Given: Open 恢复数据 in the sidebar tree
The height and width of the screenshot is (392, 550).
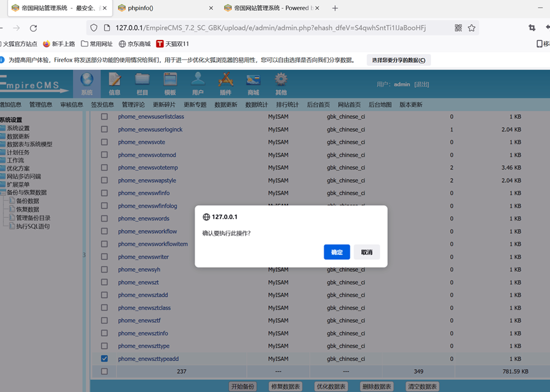Looking at the screenshot, I should pyautogui.click(x=28, y=209).
